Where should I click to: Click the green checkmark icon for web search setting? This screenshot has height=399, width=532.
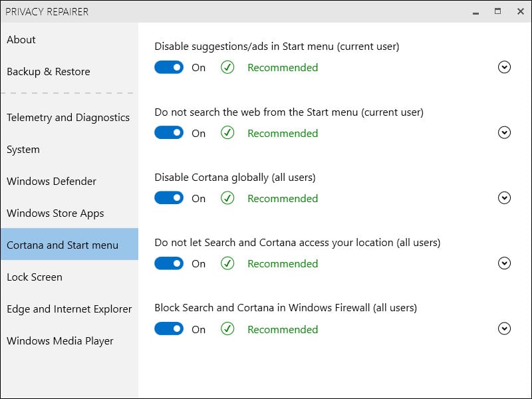(x=227, y=132)
